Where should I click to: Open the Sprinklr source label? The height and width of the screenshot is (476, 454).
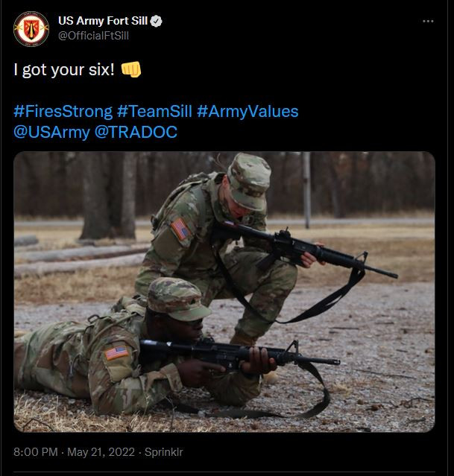click(165, 452)
